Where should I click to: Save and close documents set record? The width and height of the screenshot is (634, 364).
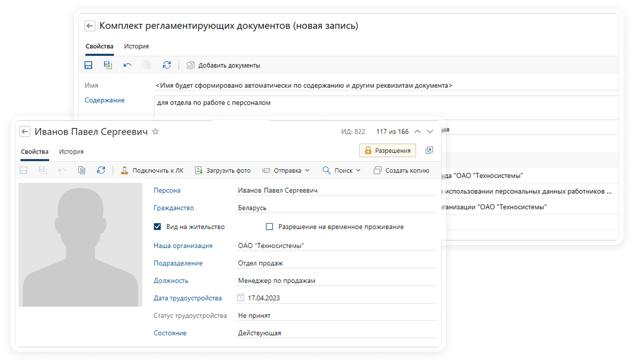108,65
